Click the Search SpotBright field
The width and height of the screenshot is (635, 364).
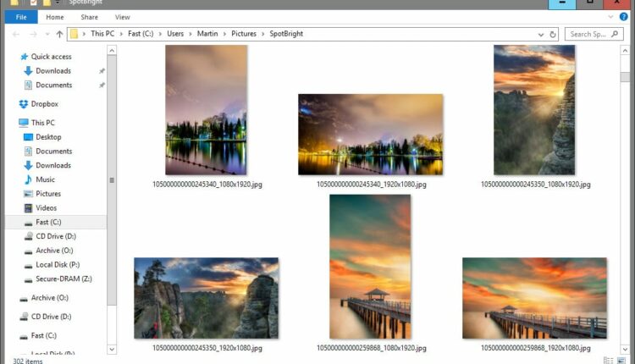coord(594,34)
